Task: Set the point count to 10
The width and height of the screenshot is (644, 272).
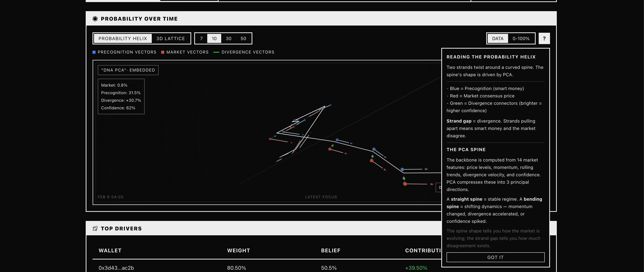Action: pyautogui.click(x=214, y=39)
